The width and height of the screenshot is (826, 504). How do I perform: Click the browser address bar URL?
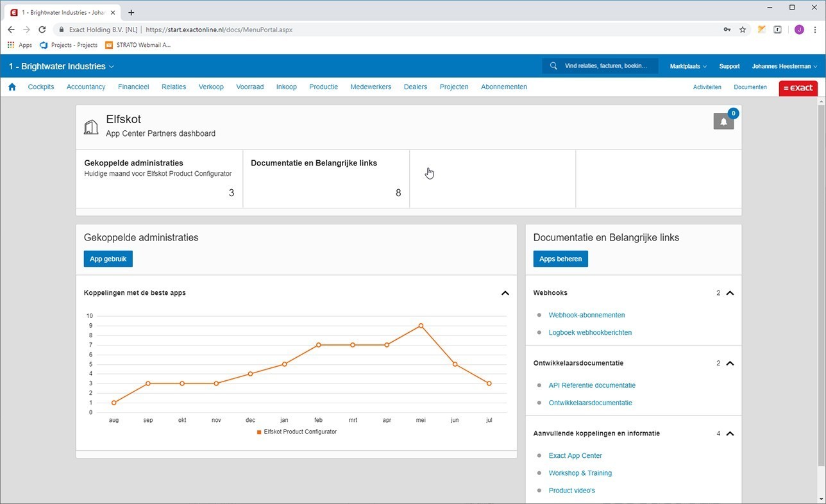click(x=219, y=29)
